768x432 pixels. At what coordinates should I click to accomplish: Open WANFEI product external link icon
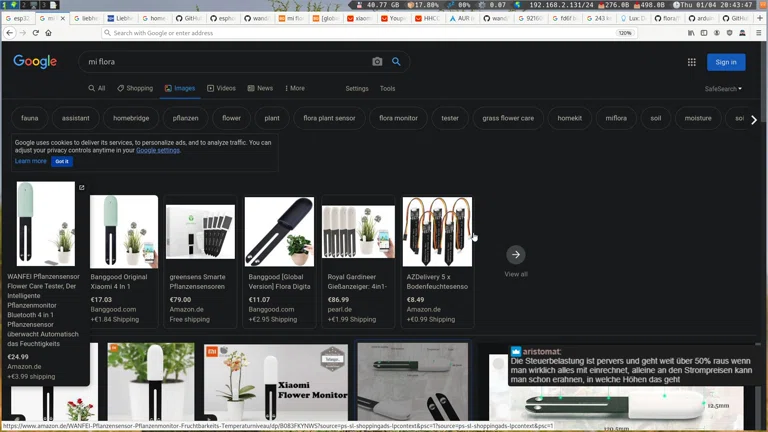point(82,188)
